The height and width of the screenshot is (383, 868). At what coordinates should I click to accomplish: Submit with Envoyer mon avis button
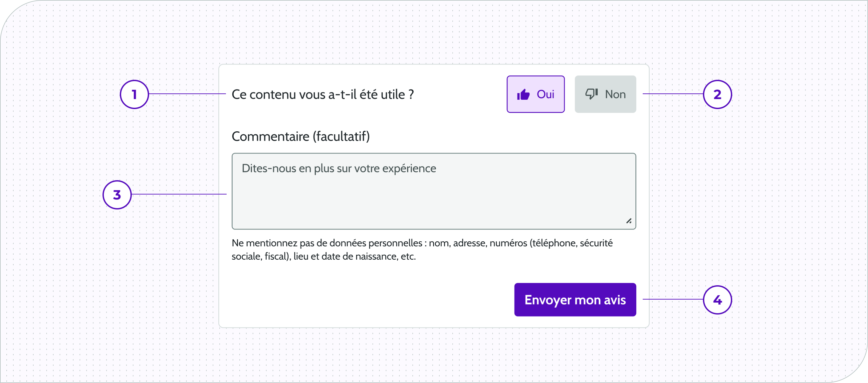[x=575, y=300]
